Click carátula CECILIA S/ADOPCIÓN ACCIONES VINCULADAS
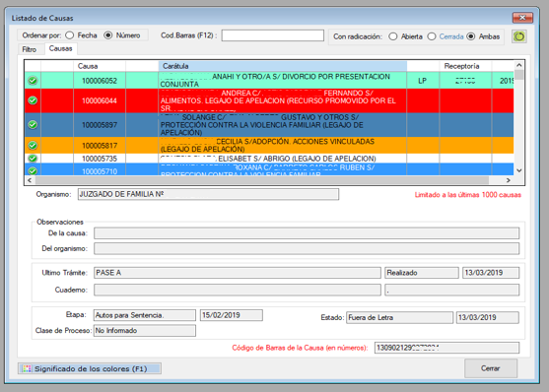Viewport: 549px width, 392px height. tap(283, 145)
